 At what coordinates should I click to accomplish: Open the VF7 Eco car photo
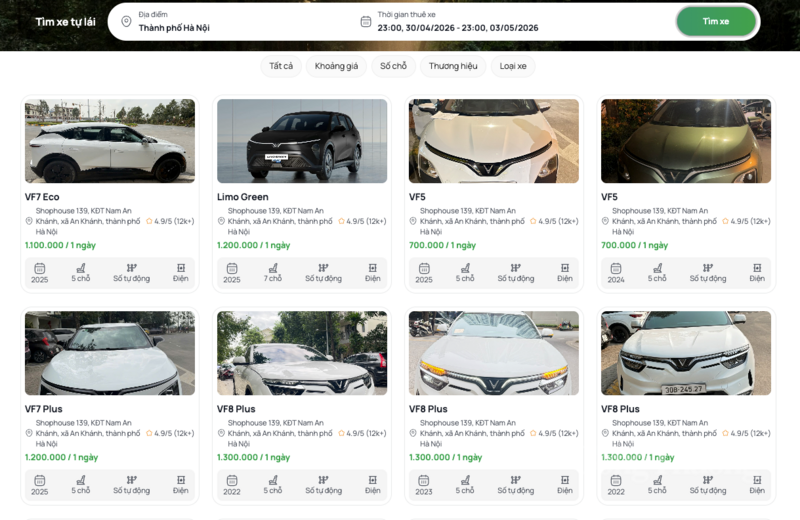[x=110, y=140]
